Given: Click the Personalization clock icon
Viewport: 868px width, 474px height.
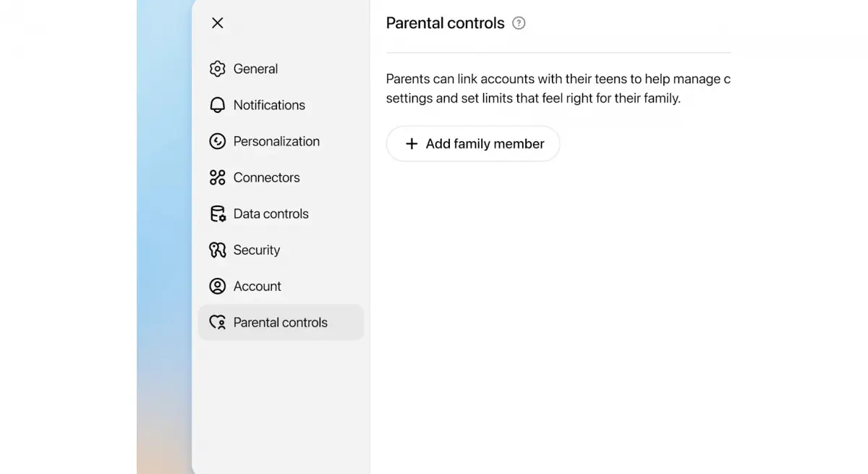Looking at the screenshot, I should 218,141.
